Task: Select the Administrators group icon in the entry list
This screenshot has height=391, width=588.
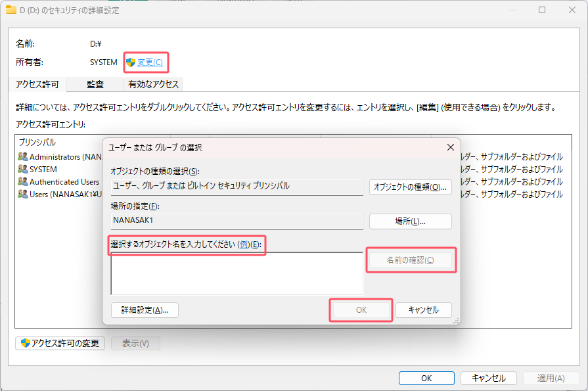Action: pyautogui.click(x=23, y=156)
